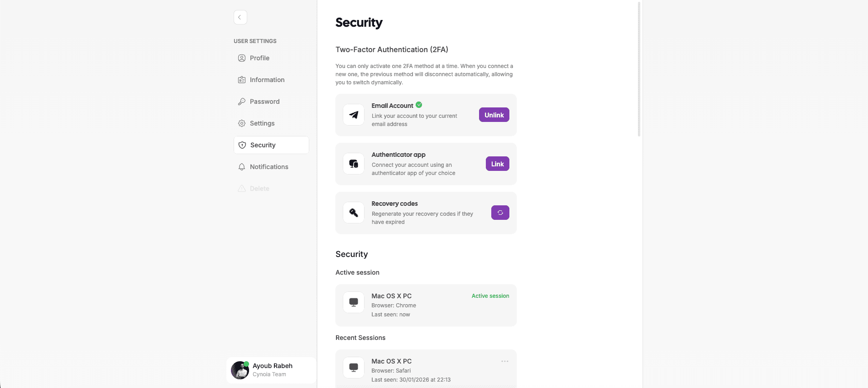Screen dimensions: 868x388
Task: Click Ayoub Rabeh's profile avatar
Action: pyautogui.click(x=240, y=370)
